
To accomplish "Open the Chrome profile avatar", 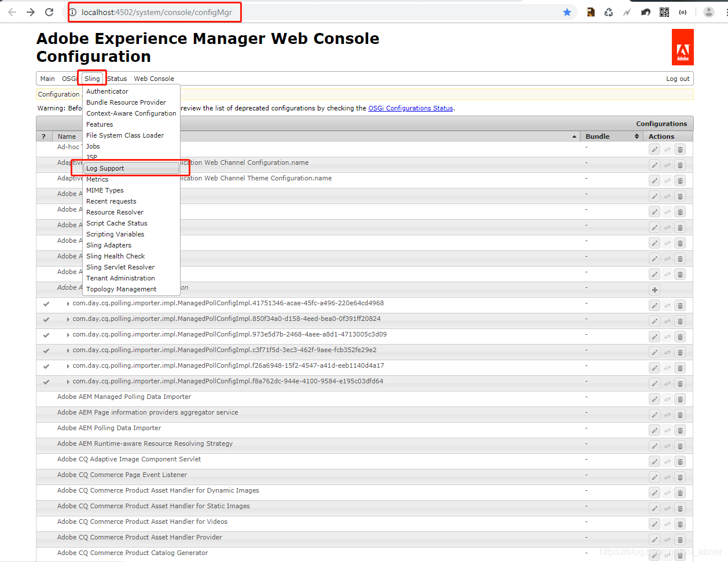I will pos(709,12).
